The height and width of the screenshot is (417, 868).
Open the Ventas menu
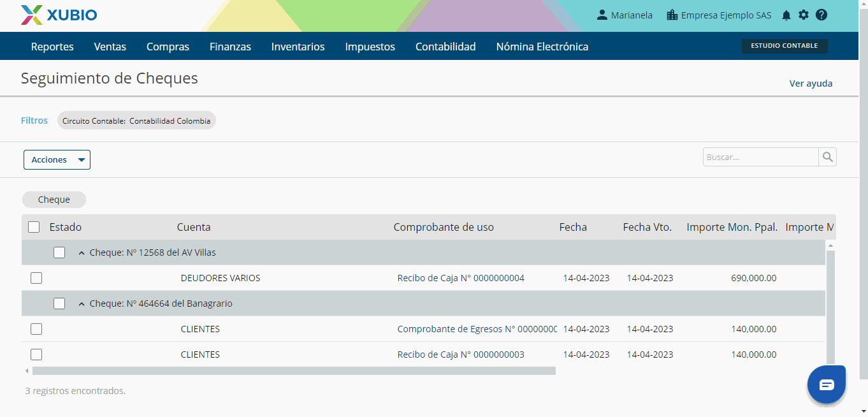tap(110, 47)
